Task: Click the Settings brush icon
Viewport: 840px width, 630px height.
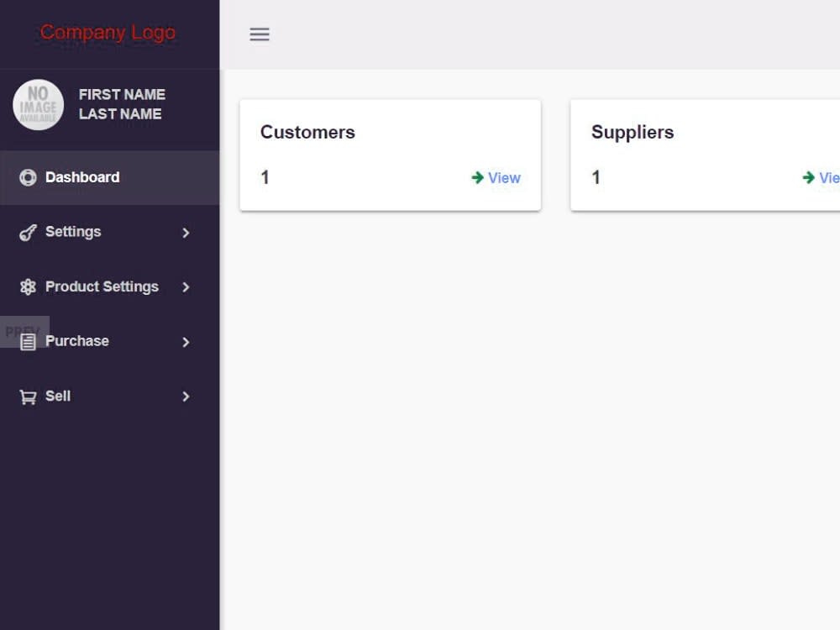Action: click(x=28, y=232)
